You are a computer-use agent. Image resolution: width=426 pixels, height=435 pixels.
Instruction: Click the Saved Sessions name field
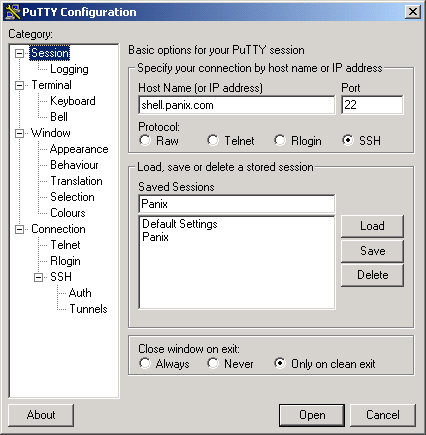coord(237,204)
